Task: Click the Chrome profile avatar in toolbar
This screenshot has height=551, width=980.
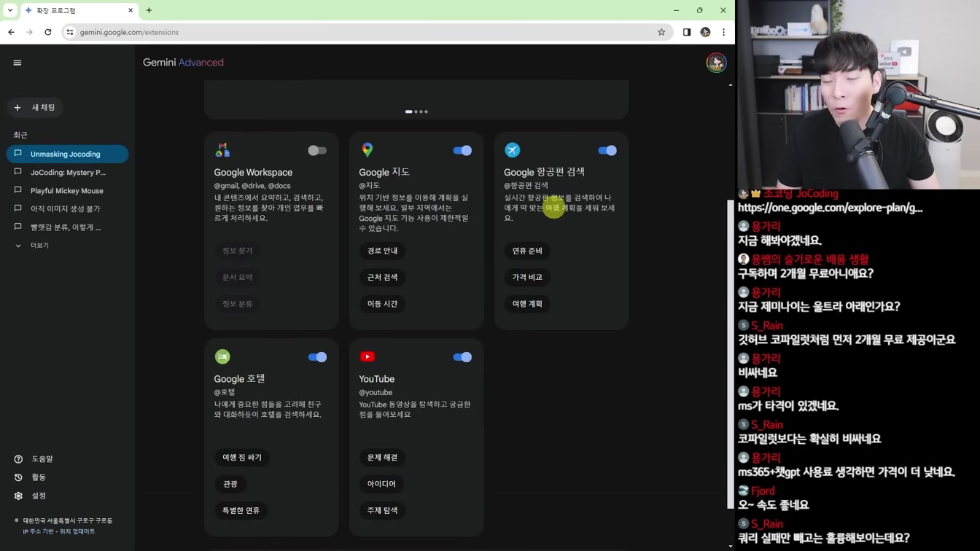Action: point(705,32)
